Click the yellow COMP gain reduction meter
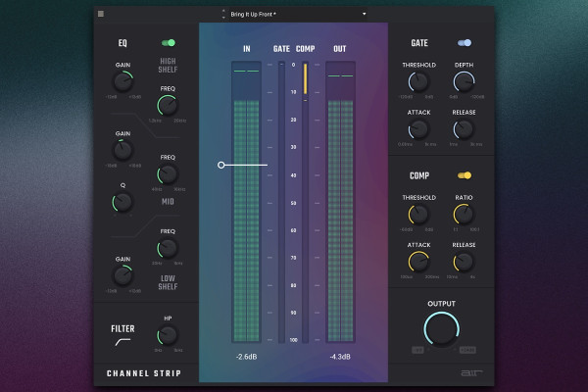 coord(305,202)
